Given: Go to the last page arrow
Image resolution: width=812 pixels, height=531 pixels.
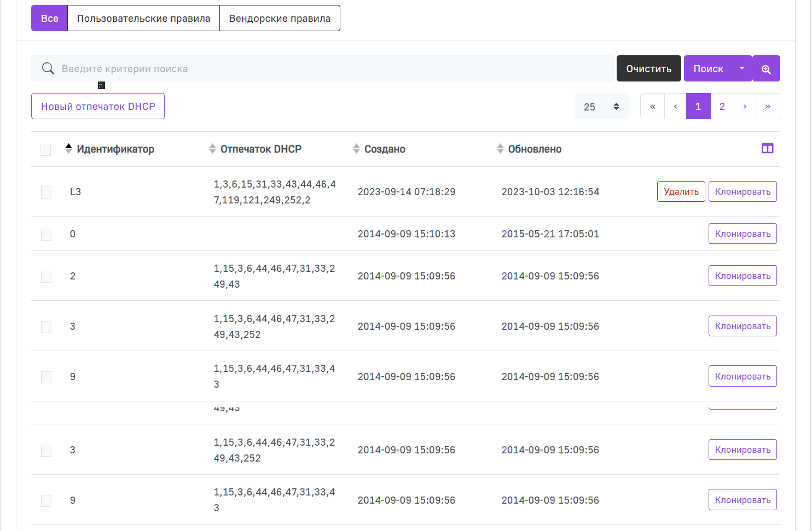Looking at the screenshot, I should tap(768, 107).
